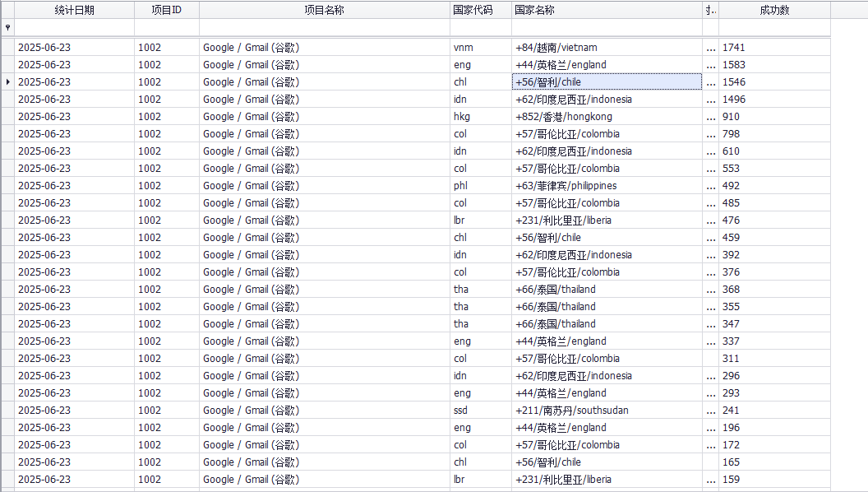Click the ellipsis cell in the 376 row

710,272
